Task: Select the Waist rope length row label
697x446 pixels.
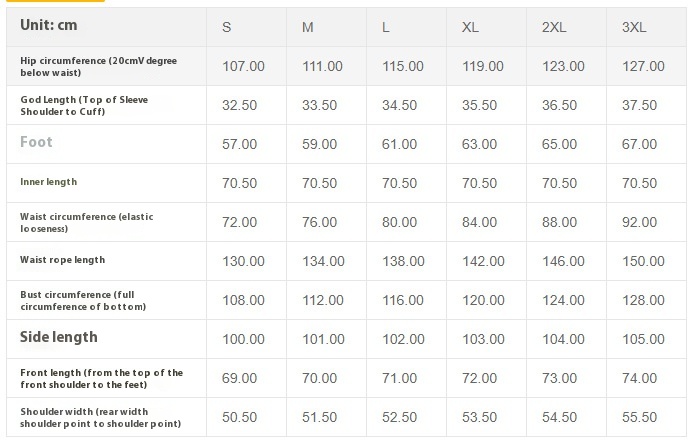Action: (62, 260)
